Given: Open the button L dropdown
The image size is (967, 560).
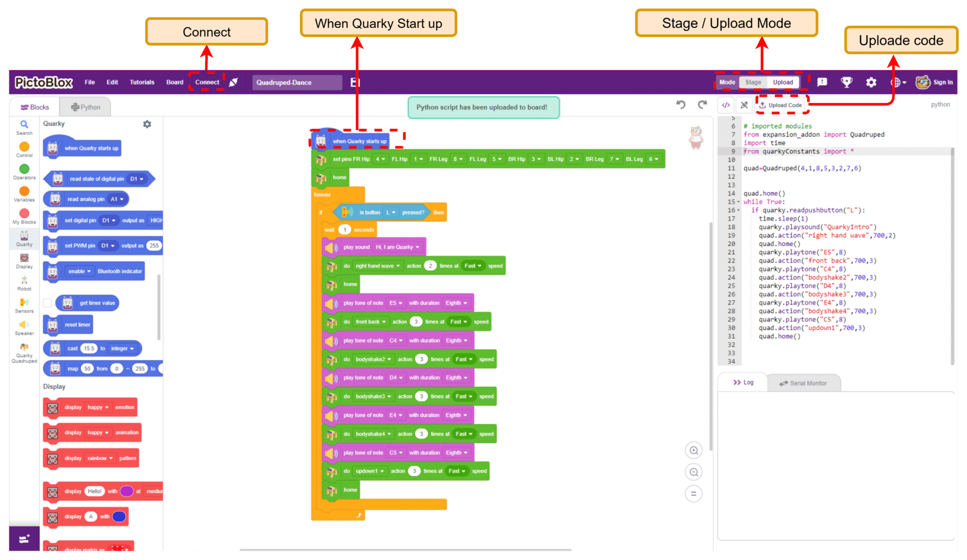Looking at the screenshot, I should click(390, 212).
